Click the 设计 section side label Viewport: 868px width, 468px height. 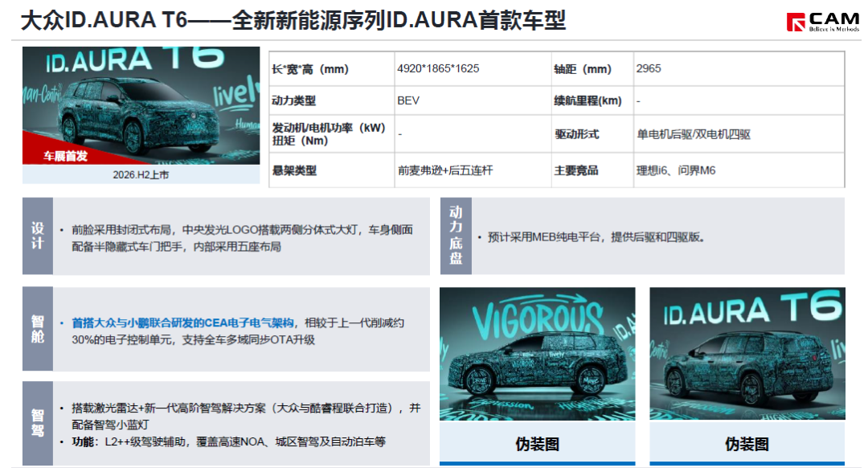[38, 236]
